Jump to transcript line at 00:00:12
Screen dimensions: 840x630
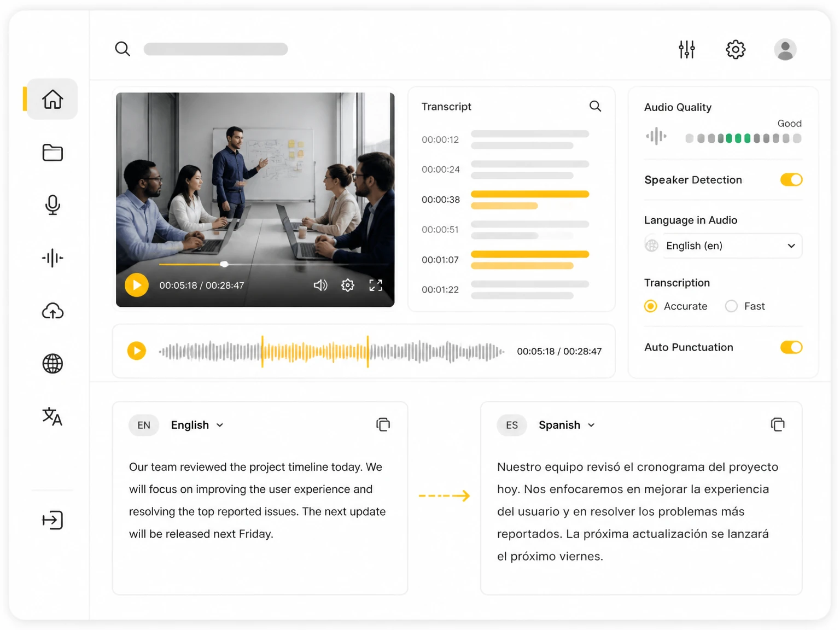tap(505, 139)
